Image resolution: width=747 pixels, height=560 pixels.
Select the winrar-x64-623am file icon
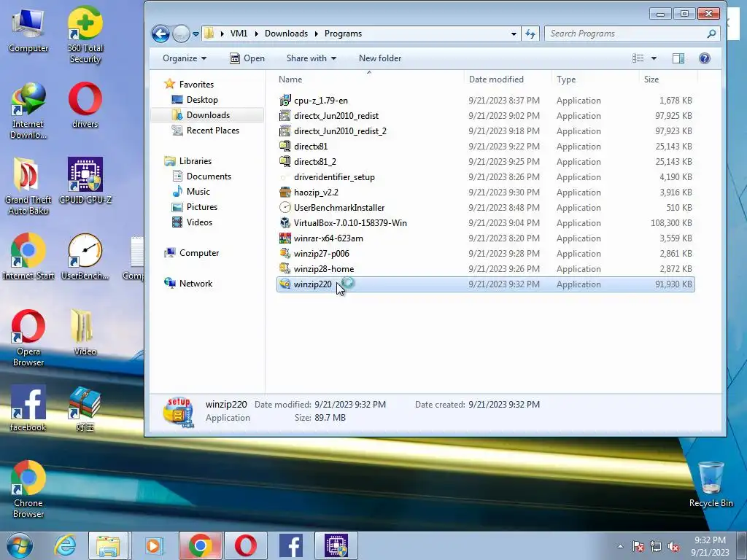click(x=285, y=238)
